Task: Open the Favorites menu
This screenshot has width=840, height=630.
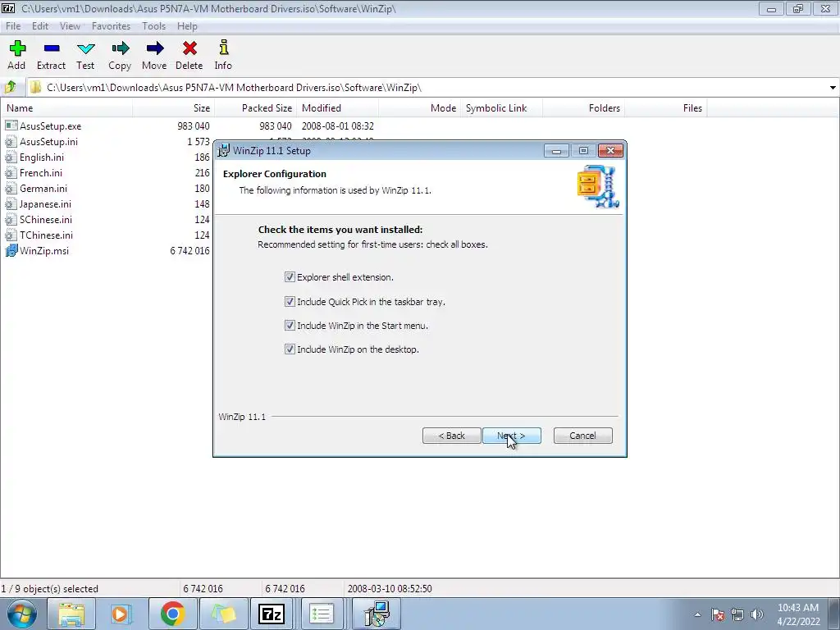Action: click(x=111, y=25)
